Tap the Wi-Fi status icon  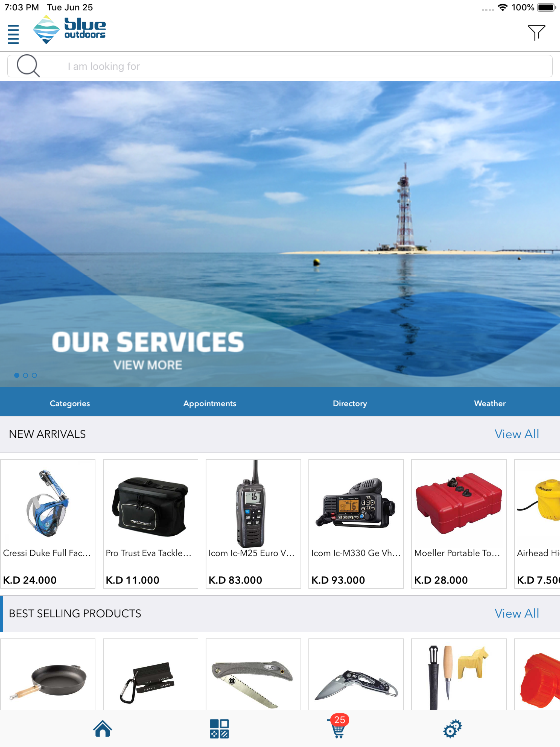click(x=503, y=7)
